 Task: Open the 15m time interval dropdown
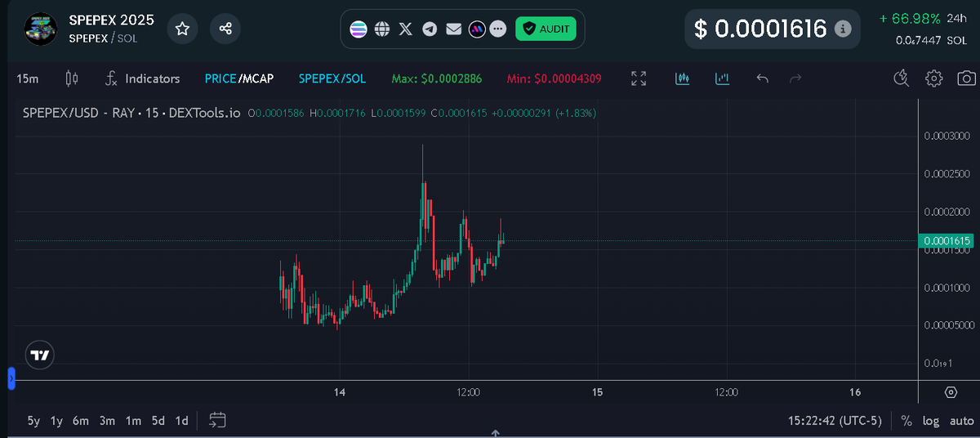(27, 78)
